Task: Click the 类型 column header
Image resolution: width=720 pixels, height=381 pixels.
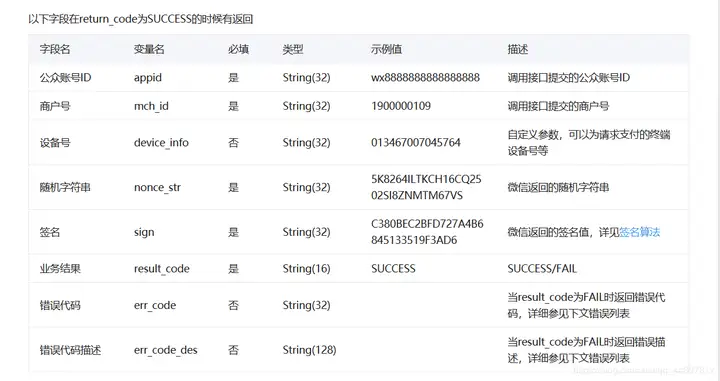Action: [x=293, y=49]
